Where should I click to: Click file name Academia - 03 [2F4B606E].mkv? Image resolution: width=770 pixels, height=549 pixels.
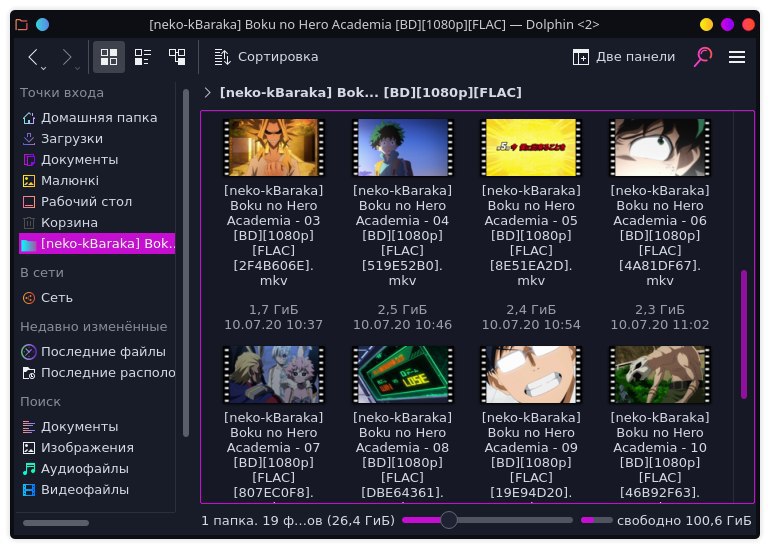(x=274, y=236)
